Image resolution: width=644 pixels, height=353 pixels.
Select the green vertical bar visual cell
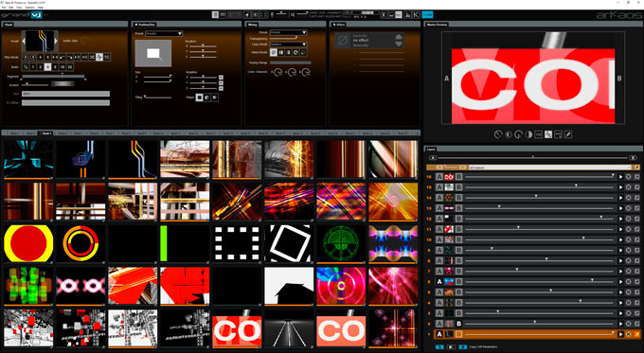[185, 243]
